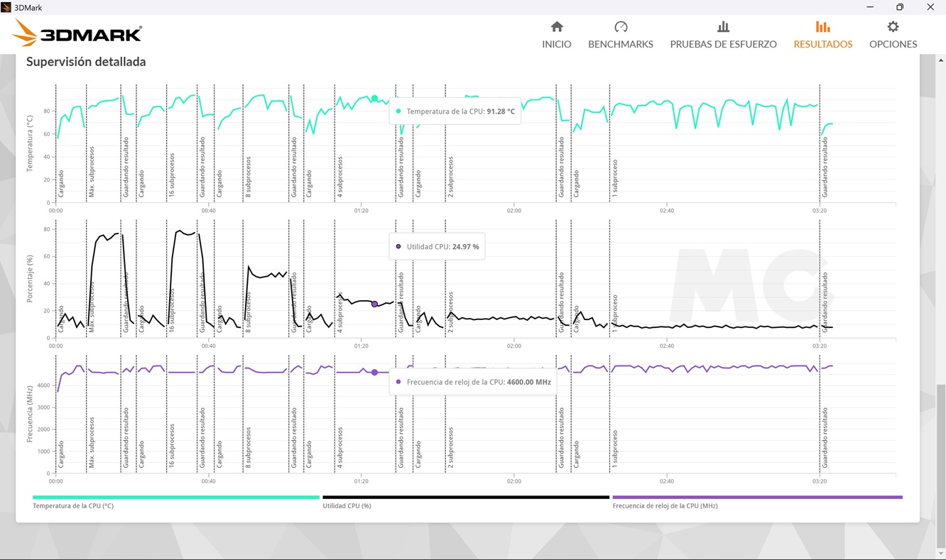The height and width of the screenshot is (560, 946).
Task: Open the OPCIONES gear icon
Action: point(893,26)
